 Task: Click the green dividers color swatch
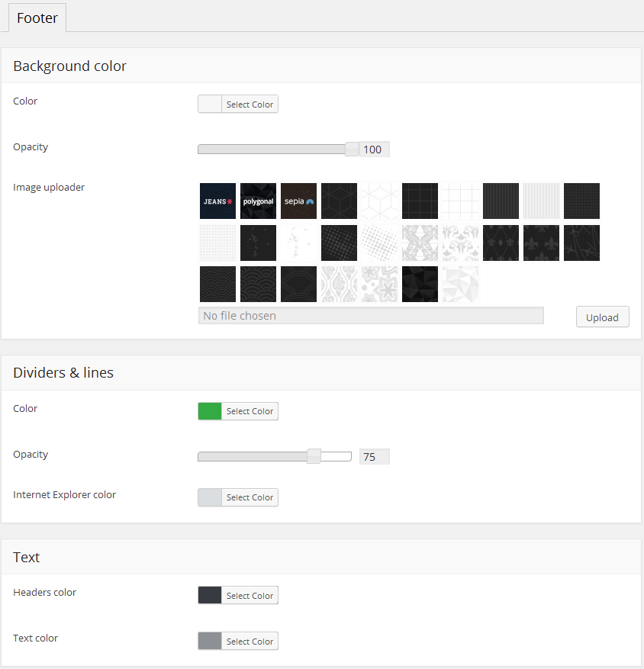[210, 411]
